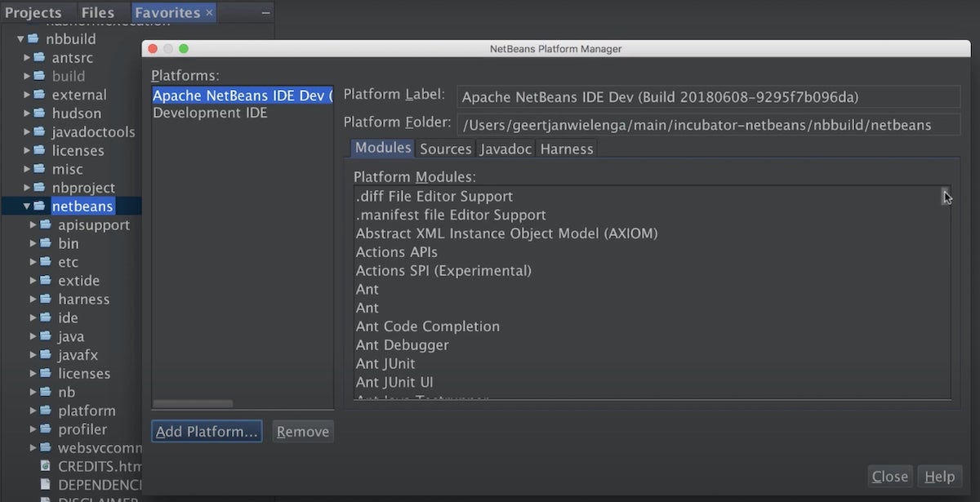Screen dimensions: 980x502
Task: Click the folder icon next to hudson
Action: point(39,113)
